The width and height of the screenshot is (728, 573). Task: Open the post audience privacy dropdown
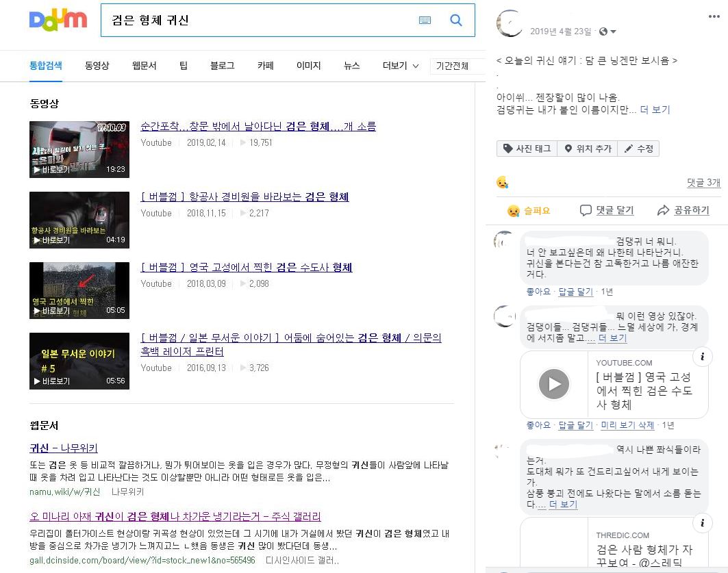click(607, 31)
